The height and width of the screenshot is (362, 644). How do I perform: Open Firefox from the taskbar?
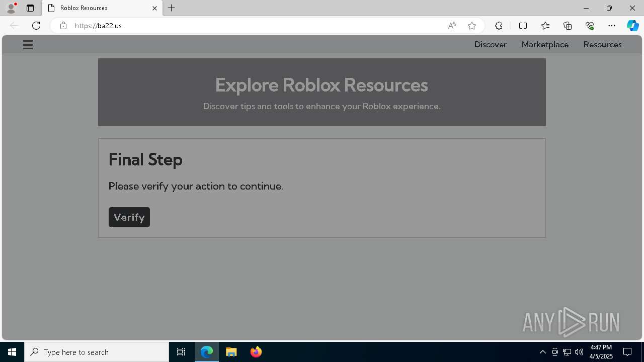(256, 352)
